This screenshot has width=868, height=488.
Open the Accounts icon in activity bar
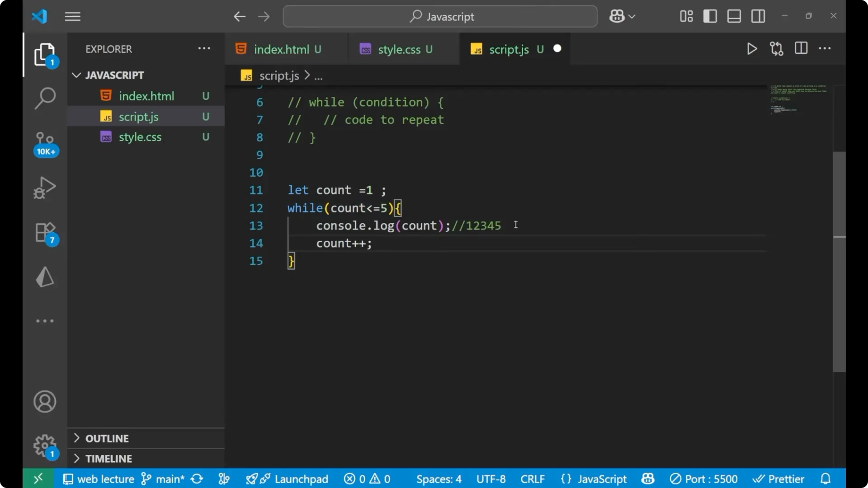pos(44,401)
